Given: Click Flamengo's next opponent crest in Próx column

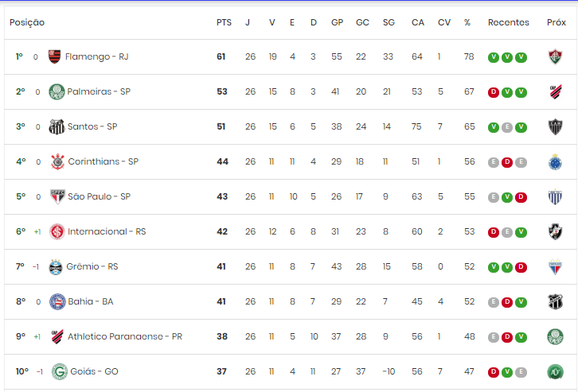Looking at the screenshot, I should click(555, 56).
